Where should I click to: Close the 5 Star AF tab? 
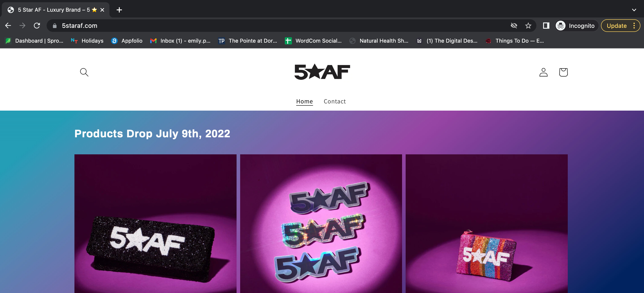pos(102,10)
